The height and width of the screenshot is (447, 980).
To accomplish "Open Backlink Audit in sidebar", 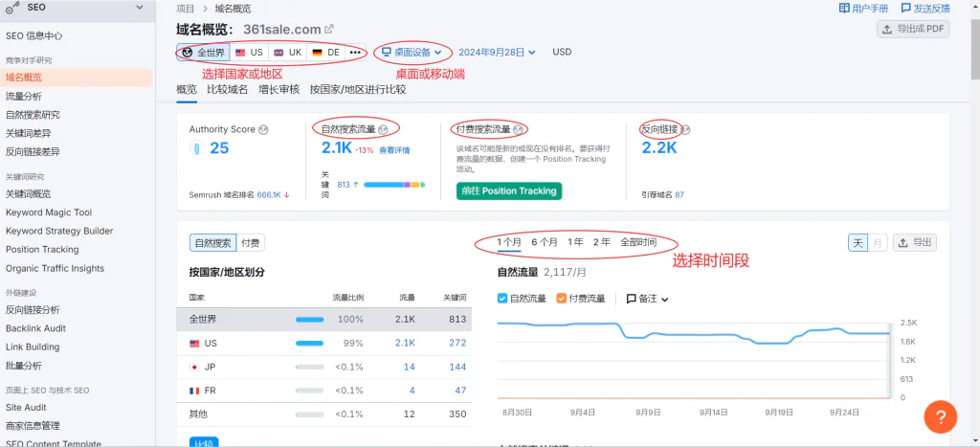I will point(35,328).
